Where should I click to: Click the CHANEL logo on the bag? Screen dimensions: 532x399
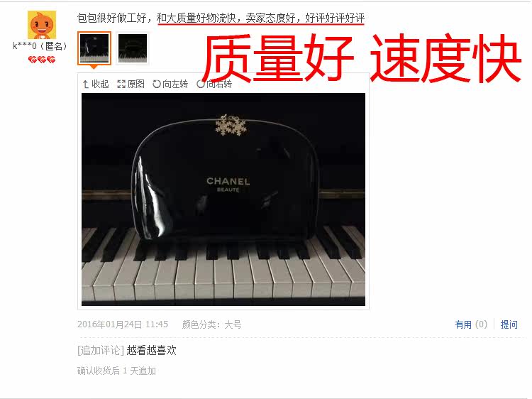[x=228, y=182]
